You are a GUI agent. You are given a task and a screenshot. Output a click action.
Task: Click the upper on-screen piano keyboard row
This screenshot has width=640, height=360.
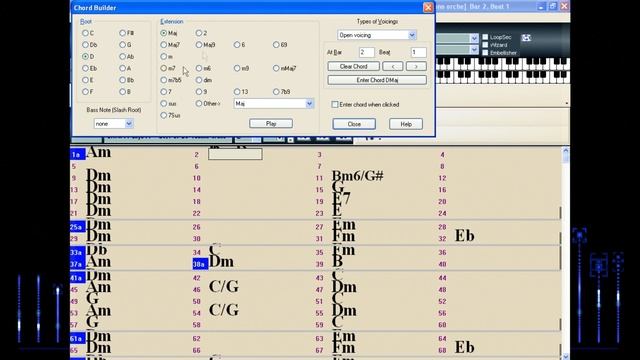tap(503, 64)
